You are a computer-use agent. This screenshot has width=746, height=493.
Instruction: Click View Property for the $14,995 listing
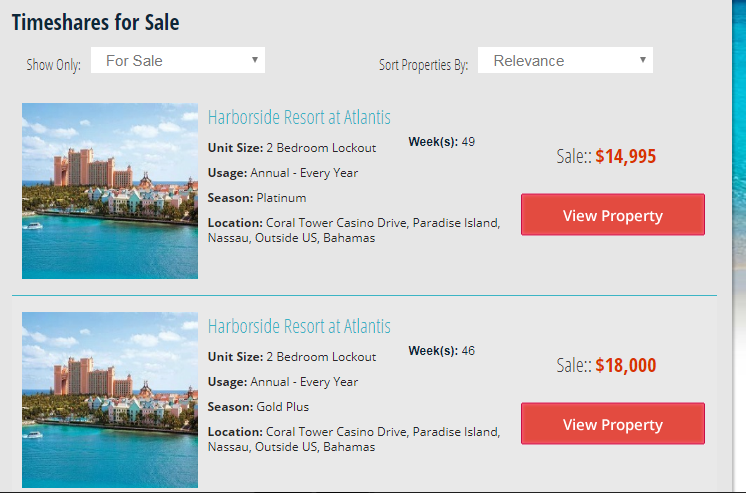coord(613,215)
